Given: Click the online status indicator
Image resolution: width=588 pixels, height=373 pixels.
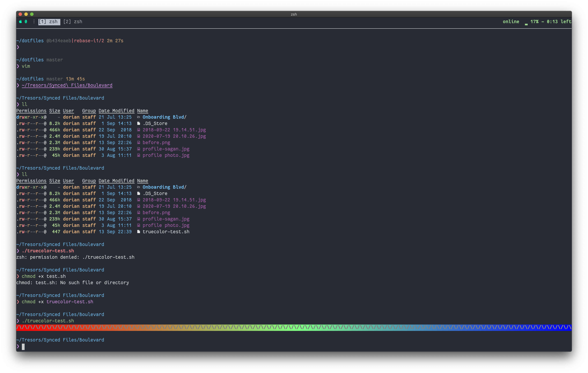Looking at the screenshot, I should pyautogui.click(x=511, y=21).
